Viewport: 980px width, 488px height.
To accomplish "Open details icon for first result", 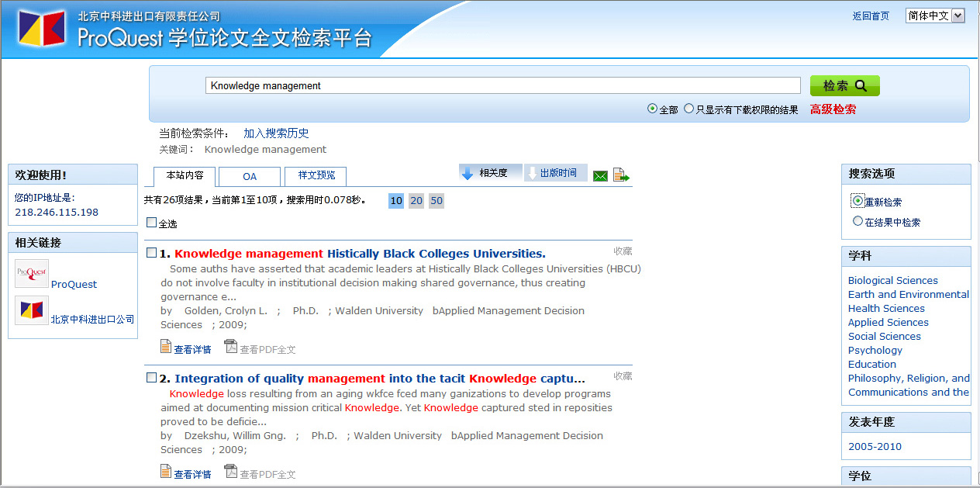I will 166,347.
